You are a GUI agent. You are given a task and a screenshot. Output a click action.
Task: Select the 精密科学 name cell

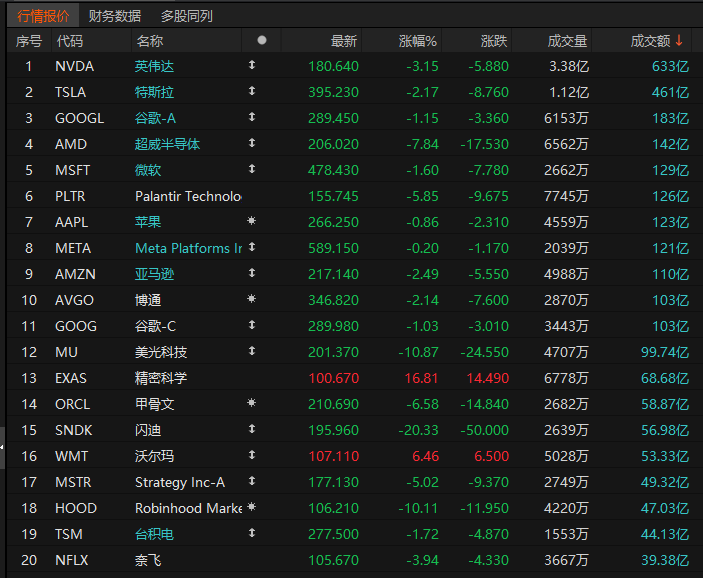click(x=161, y=378)
